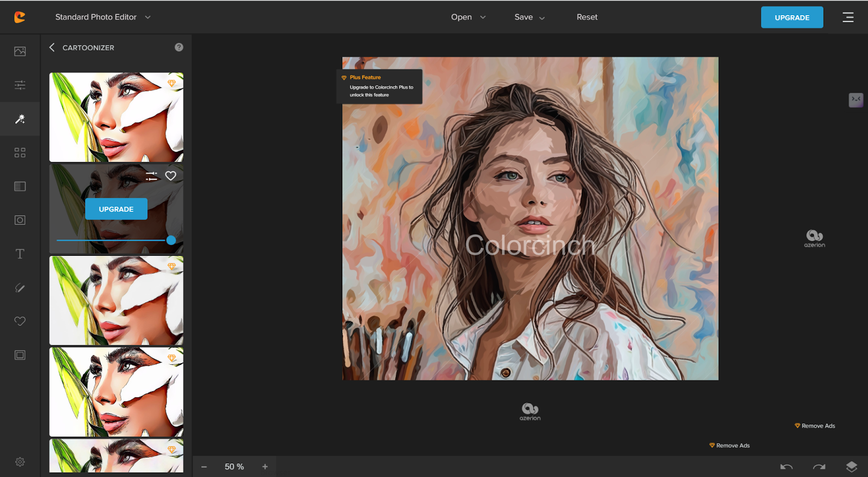The height and width of the screenshot is (477, 868).
Task: Select the first cartoonizer effect thumbnail
Action: [x=116, y=117]
